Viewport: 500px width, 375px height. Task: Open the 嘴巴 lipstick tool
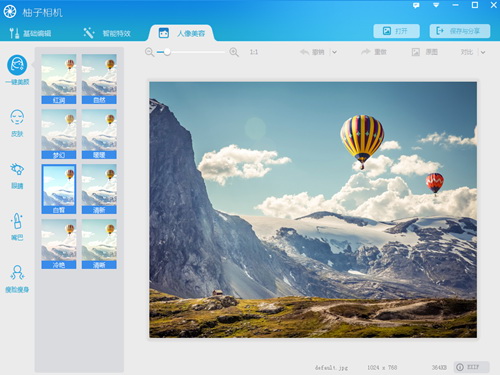pyautogui.click(x=17, y=227)
